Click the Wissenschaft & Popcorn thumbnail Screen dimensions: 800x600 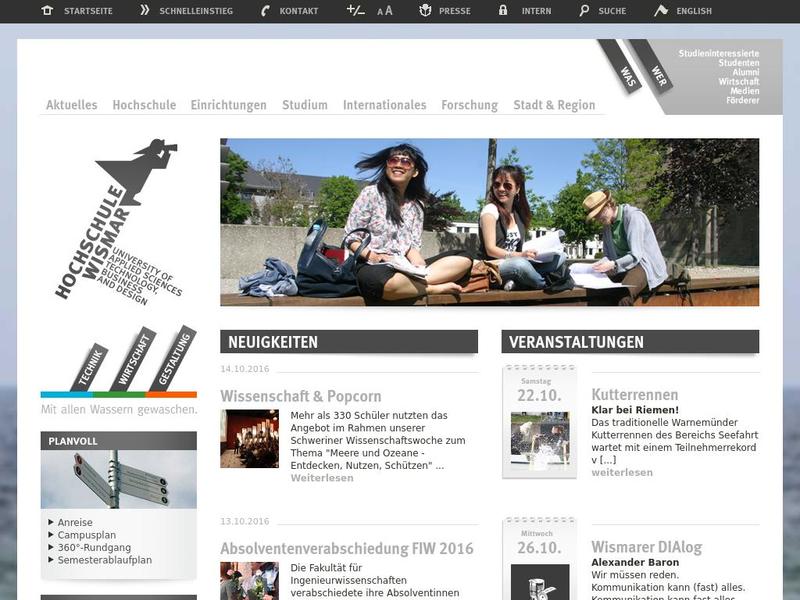coord(249,438)
